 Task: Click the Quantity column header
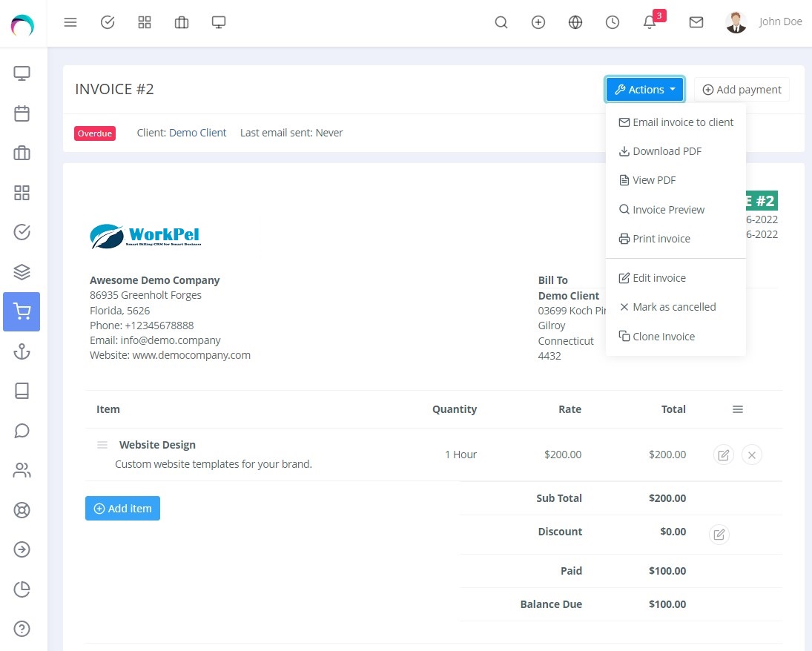455,409
